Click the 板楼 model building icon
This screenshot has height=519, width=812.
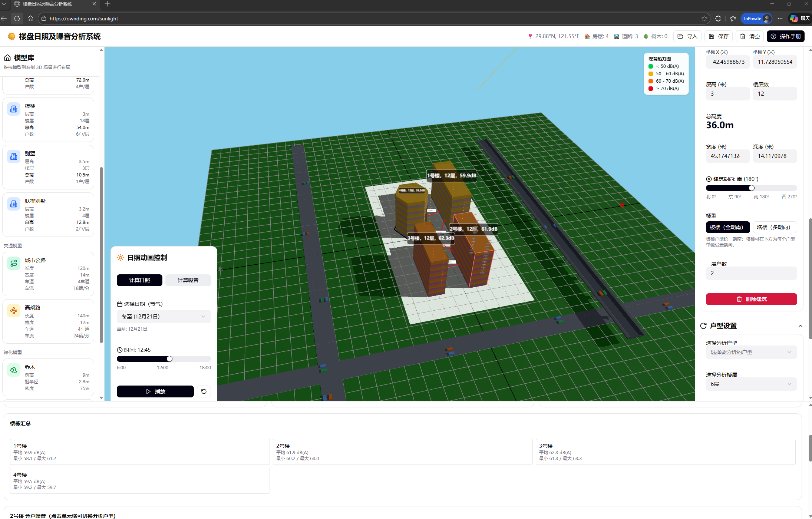tap(14, 109)
